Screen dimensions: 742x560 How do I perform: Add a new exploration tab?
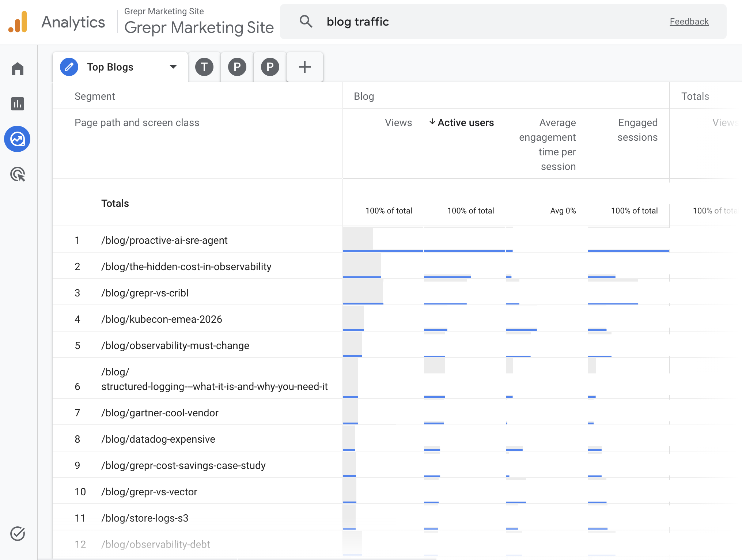(305, 67)
